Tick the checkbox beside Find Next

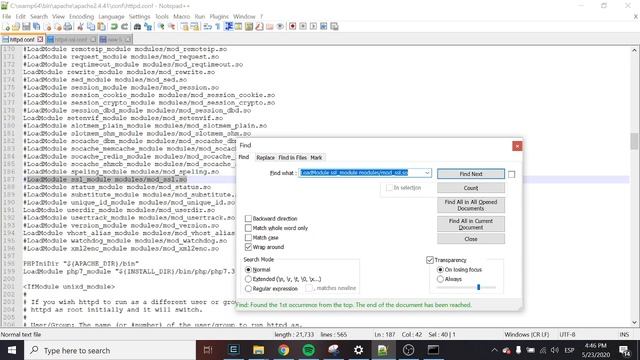511,174
